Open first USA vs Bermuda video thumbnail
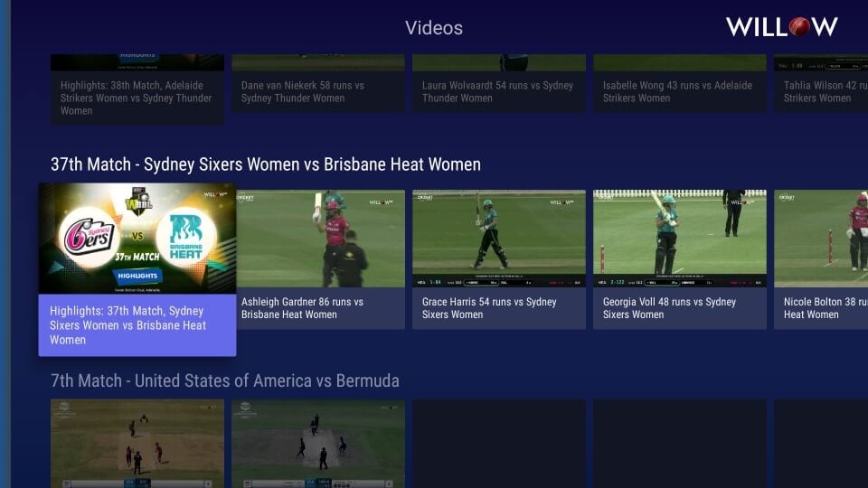This screenshot has width=868, height=488. [137, 444]
